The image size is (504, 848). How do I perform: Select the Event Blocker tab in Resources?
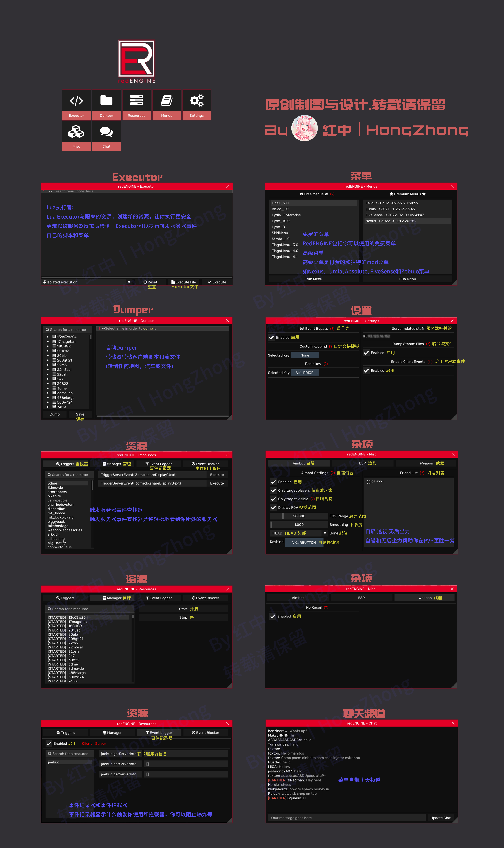205,464
